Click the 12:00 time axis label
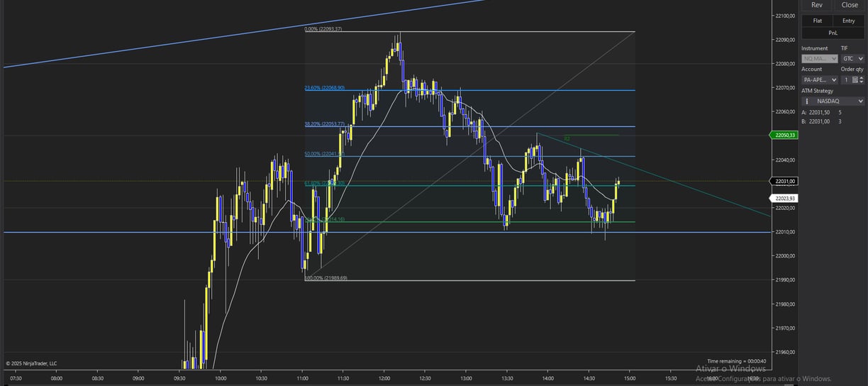The width and height of the screenshot is (868, 386). (384, 378)
